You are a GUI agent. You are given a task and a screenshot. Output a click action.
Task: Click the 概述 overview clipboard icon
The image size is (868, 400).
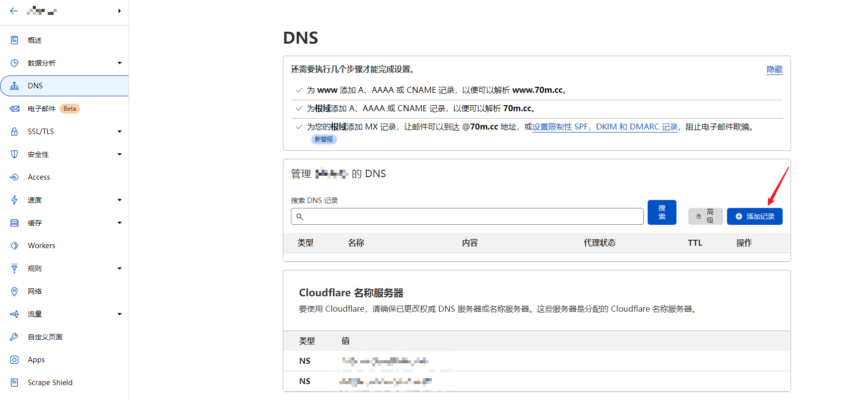(x=14, y=40)
